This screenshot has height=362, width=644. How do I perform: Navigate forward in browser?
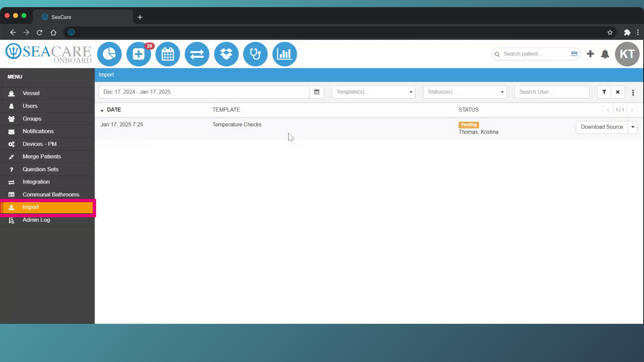point(26,33)
